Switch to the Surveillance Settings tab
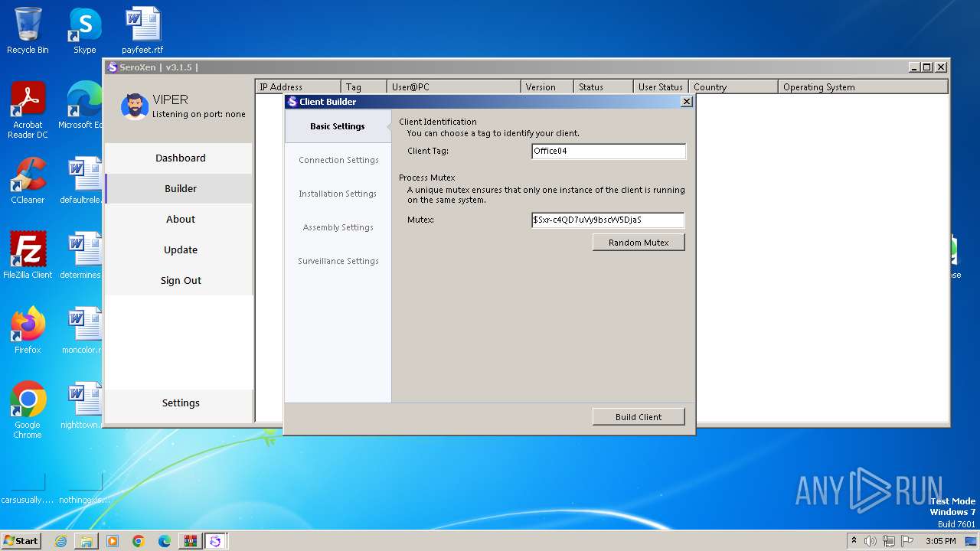 click(338, 261)
